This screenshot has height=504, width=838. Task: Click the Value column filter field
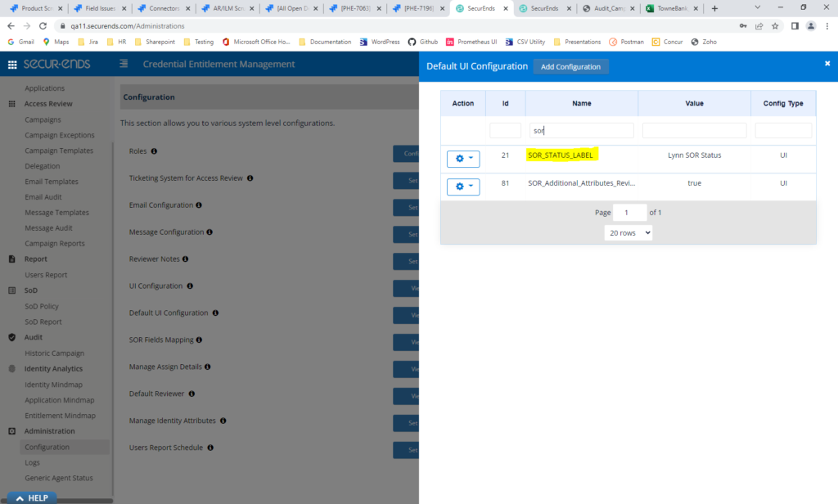click(x=694, y=130)
